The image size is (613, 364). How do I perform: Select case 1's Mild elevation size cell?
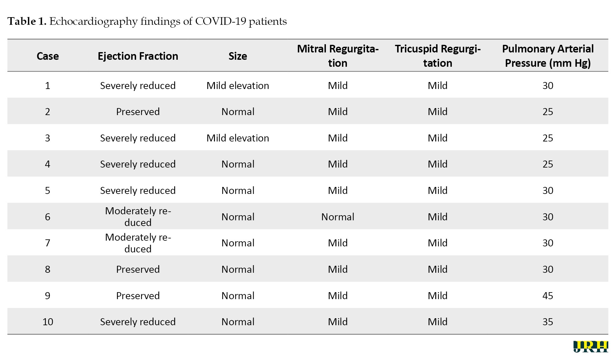(238, 86)
